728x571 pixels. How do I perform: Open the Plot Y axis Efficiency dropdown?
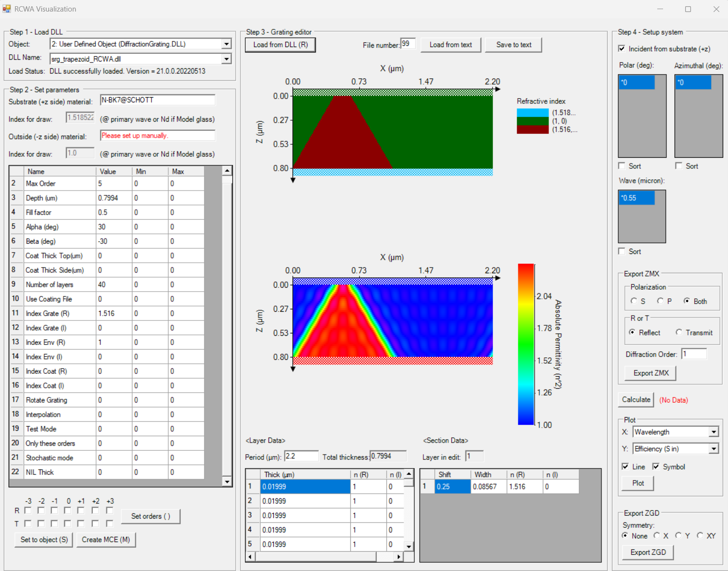714,449
